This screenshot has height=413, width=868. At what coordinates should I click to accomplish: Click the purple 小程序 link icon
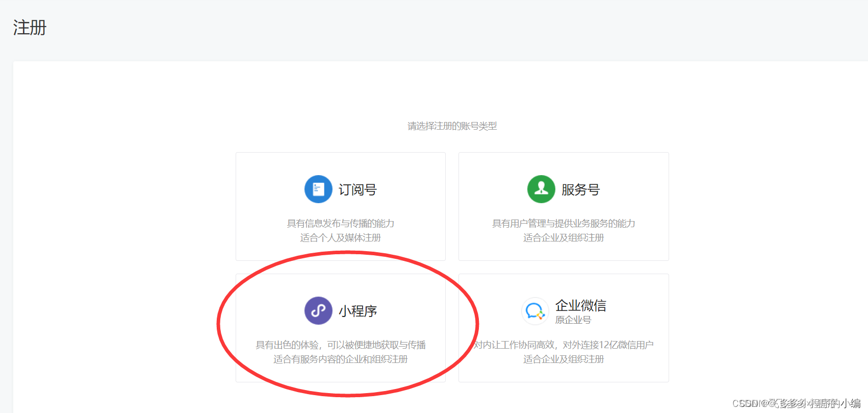[318, 310]
